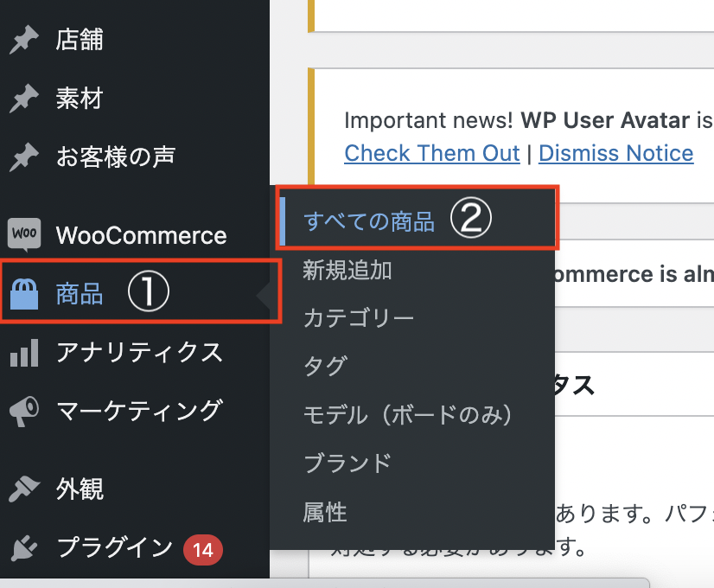Choose タグ from the products submenu
The image size is (714, 588).
325,367
